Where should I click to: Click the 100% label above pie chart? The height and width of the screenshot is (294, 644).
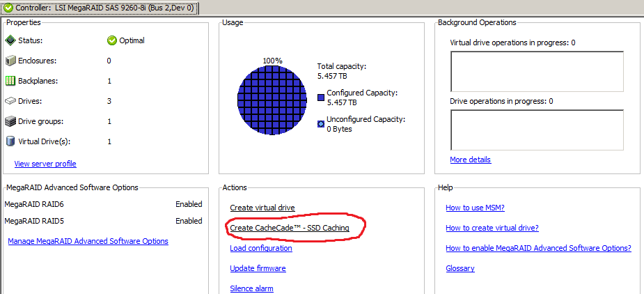click(x=273, y=61)
